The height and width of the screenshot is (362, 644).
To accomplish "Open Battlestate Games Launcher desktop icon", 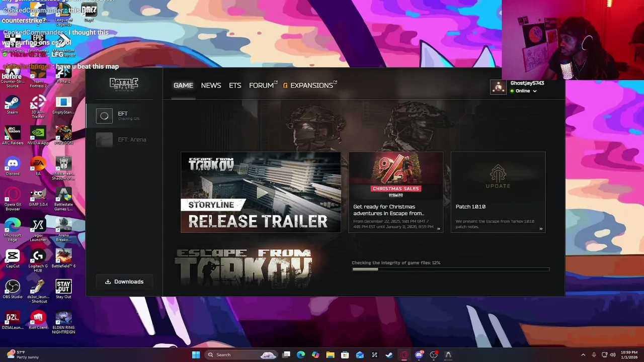I will [63, 199].
